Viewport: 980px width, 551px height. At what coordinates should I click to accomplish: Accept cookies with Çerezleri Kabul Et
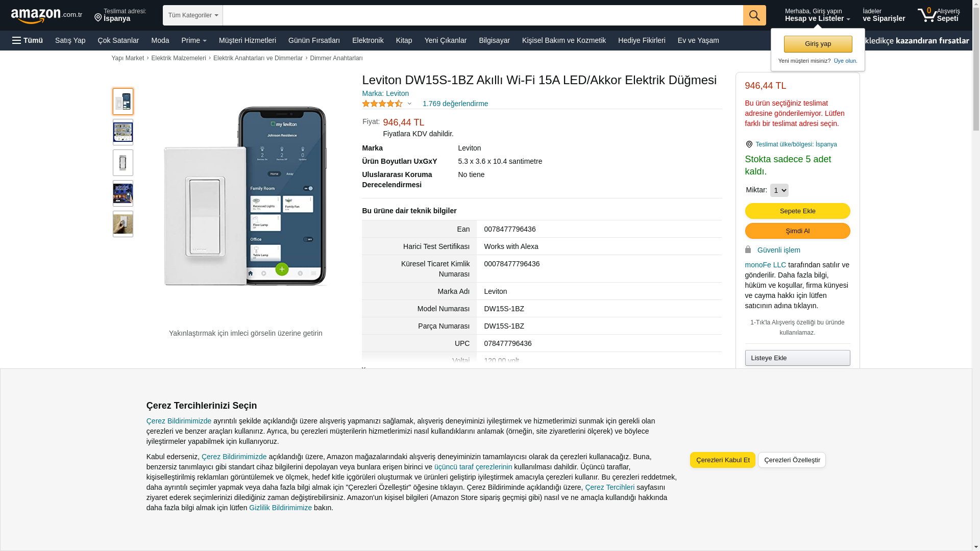click(722, 460)
